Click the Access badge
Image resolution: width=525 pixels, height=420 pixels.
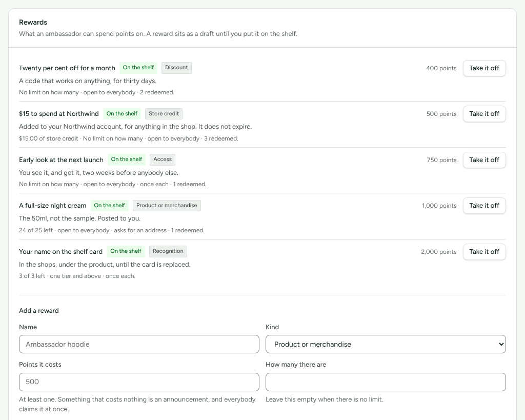pos(163,159)
